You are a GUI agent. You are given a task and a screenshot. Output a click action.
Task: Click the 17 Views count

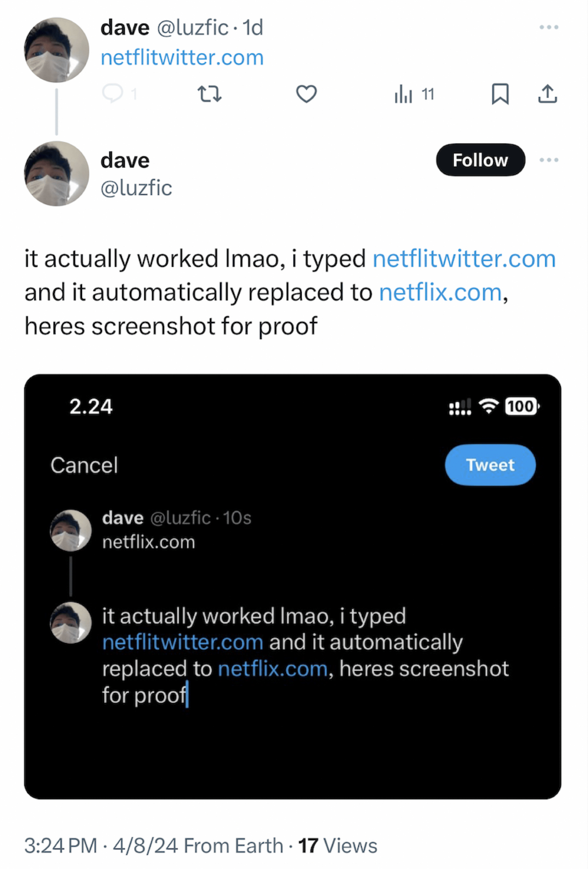337,846
